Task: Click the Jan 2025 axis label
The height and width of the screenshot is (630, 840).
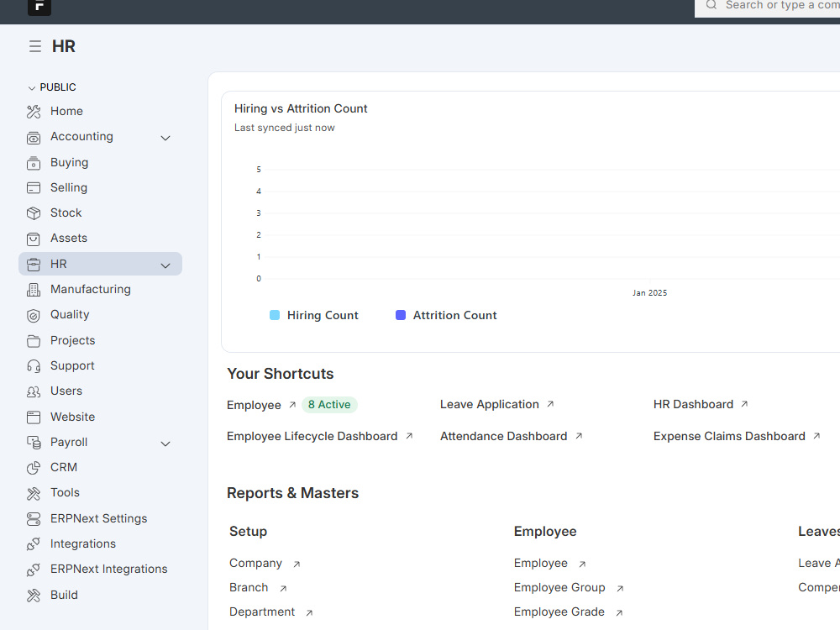Action: (649, 293)
